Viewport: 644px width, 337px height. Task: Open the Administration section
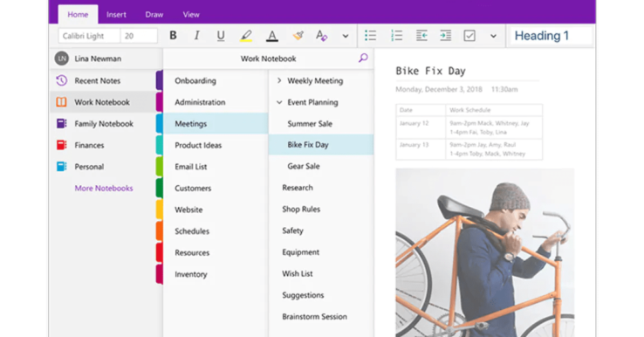point(216,102)
